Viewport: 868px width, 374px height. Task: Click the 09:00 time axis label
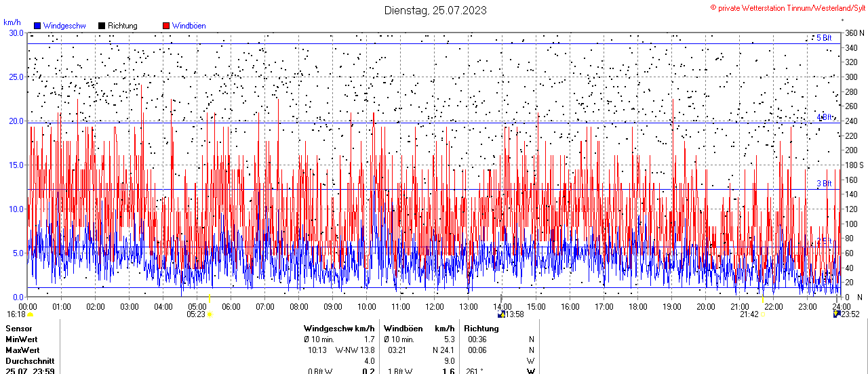[333, 306]
